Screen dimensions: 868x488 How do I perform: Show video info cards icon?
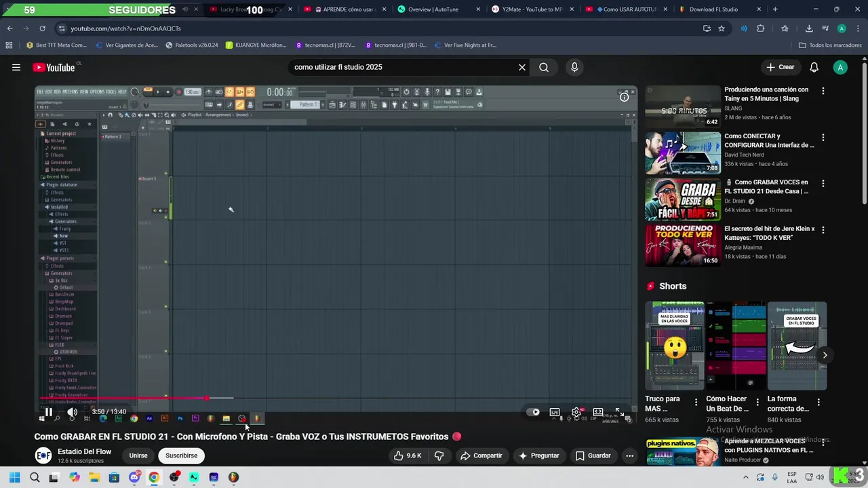point(624,97)
